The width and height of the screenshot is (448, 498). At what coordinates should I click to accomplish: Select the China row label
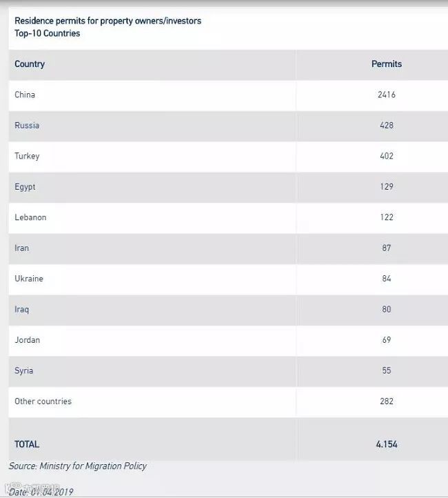click(x=25, y=94)
